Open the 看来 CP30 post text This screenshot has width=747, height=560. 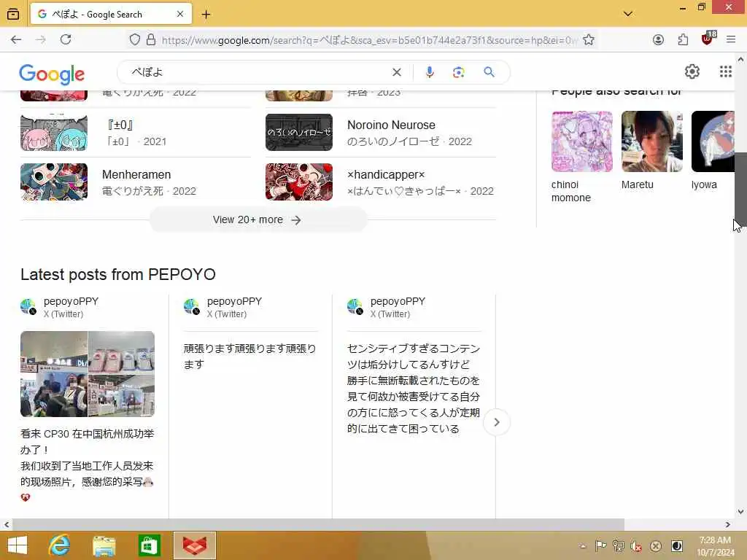[88, 465]
